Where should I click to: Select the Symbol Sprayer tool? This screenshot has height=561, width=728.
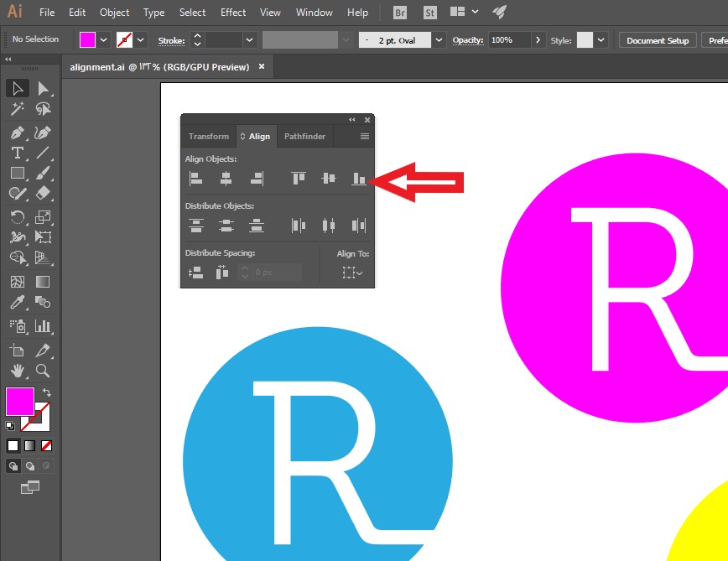[x=18, y=326]
